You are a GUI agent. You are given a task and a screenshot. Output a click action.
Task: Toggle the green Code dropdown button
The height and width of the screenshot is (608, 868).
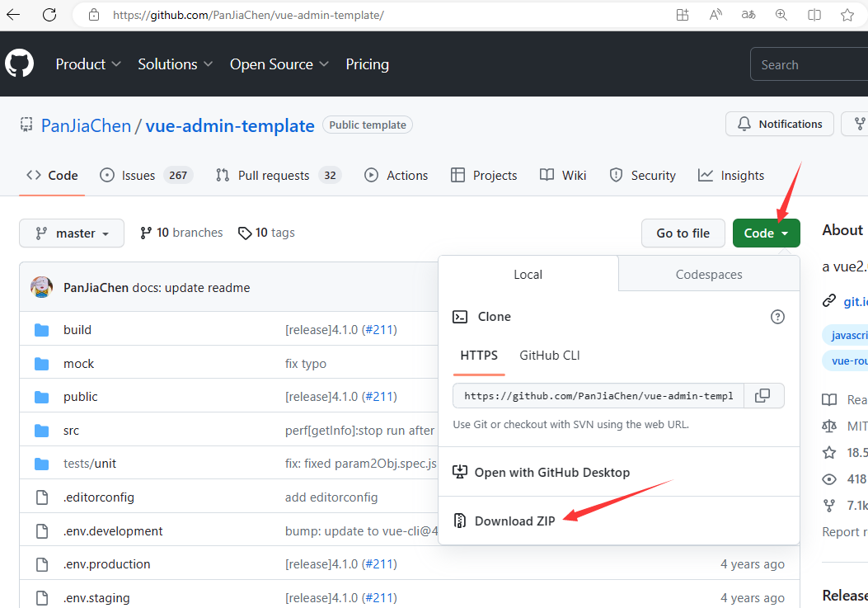pos(766,233)
